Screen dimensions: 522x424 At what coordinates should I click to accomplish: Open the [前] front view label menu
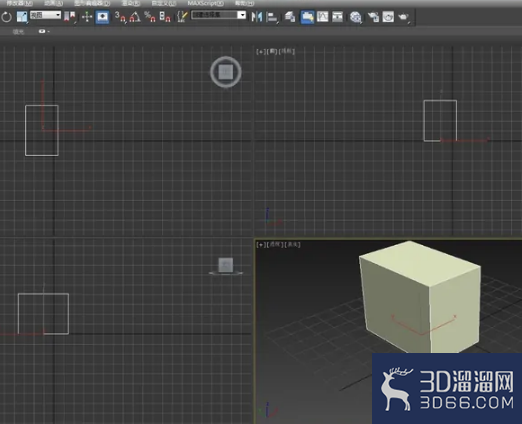click(x=272, y=51)
